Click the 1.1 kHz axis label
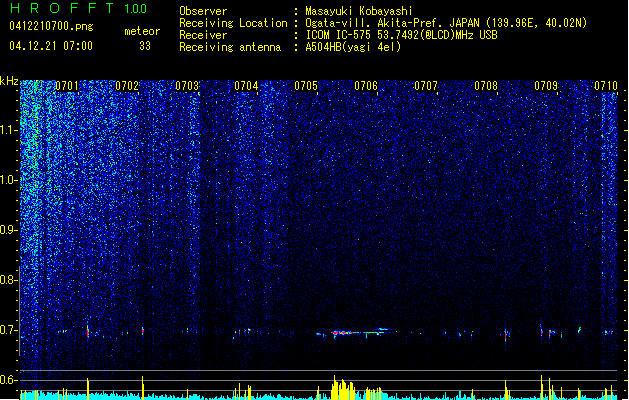 pyautogui.click(x=9, y=130)
